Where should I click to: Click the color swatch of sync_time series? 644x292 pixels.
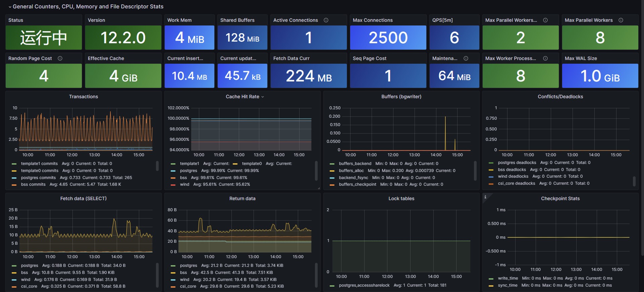coord(491,286)
